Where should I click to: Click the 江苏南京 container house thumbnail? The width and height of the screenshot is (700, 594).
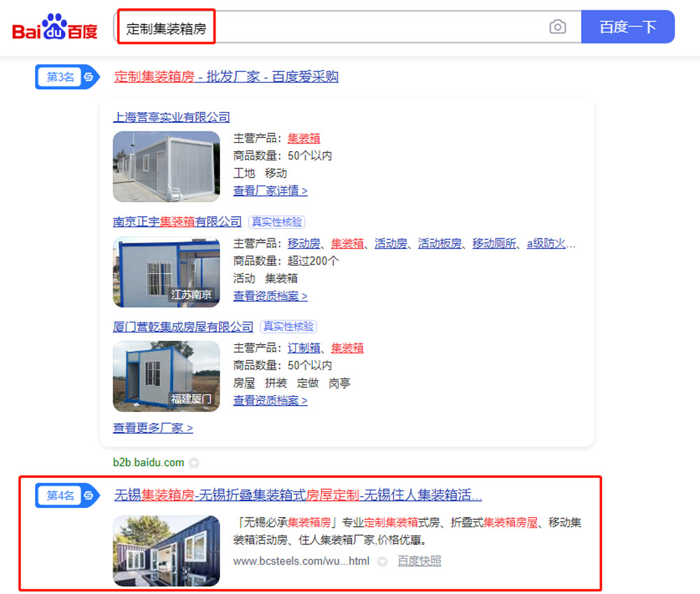[x=166, y=271]
